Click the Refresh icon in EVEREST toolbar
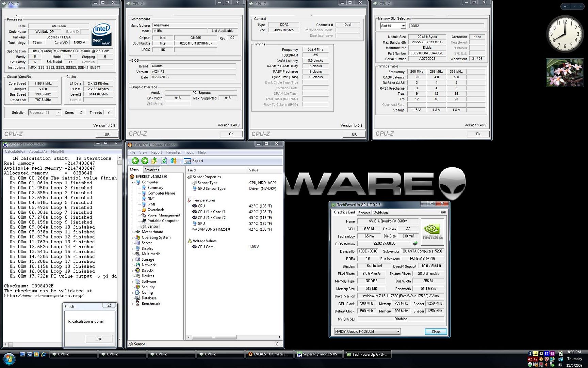 coord(164,160)
